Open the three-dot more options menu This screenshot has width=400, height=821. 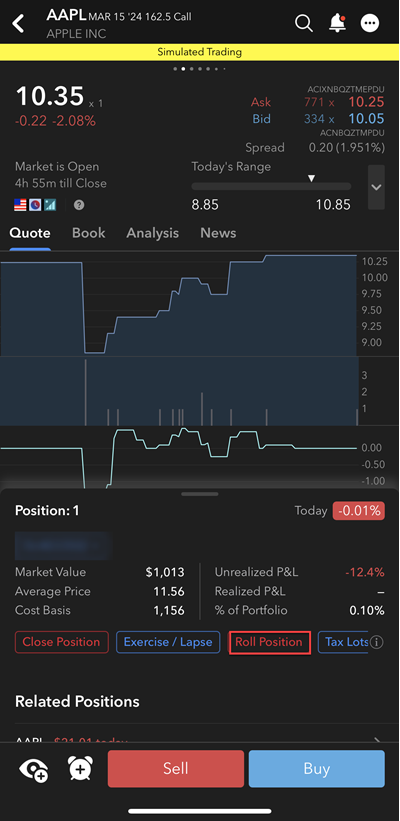(x=370, y=23)
